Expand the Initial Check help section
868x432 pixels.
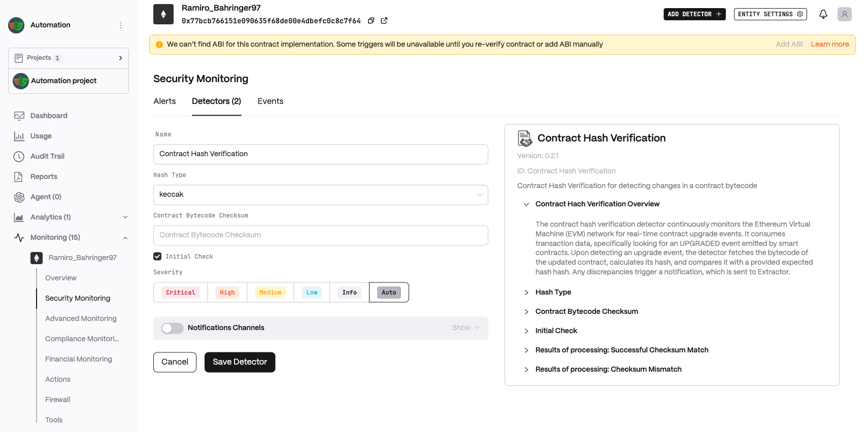(x=526, y=331)
